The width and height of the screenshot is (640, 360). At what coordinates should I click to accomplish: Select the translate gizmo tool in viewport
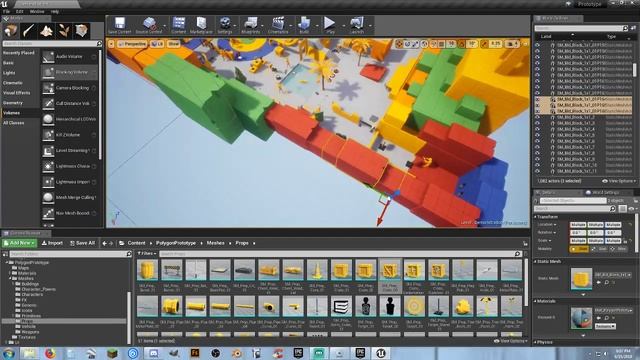click(399, 44)
